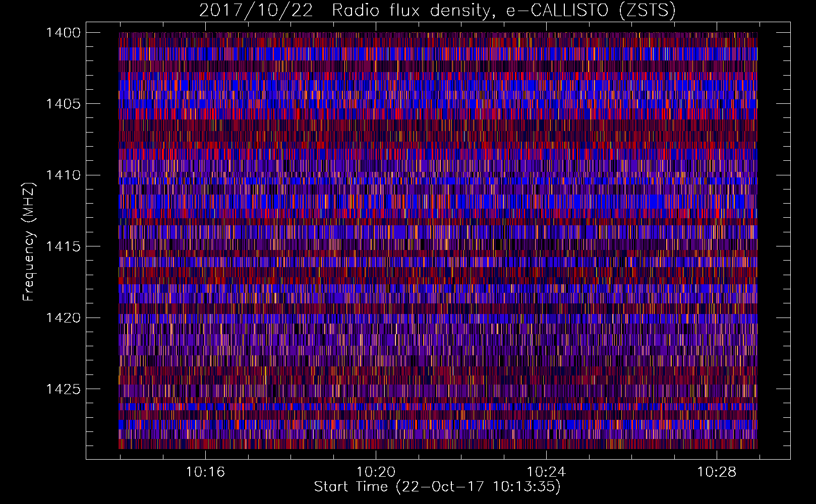Click the 1420 frequency tick label
This screenshot has width=816, height=504.
[63, 318]
